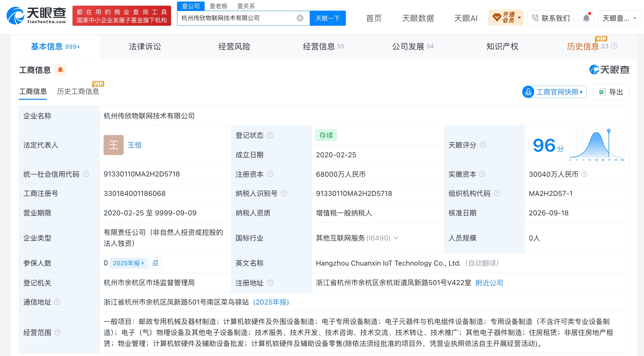Switch to the 法律诉讼 tab
This screenshot has width=644, height=356.
click(145, 46)
